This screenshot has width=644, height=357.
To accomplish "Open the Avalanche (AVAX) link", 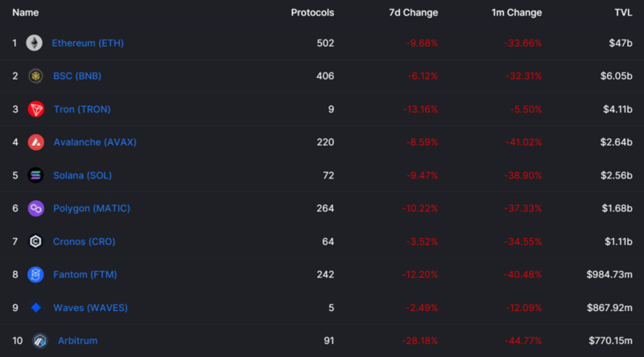I will [x=95, y=142].
